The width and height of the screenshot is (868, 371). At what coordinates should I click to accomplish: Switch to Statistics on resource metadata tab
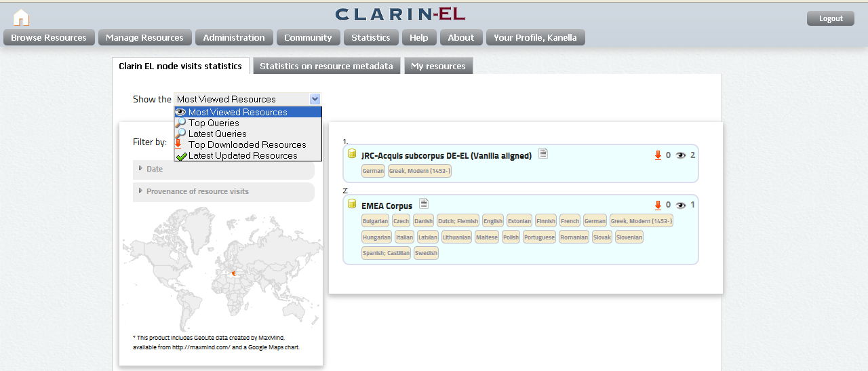coord(326,66)
